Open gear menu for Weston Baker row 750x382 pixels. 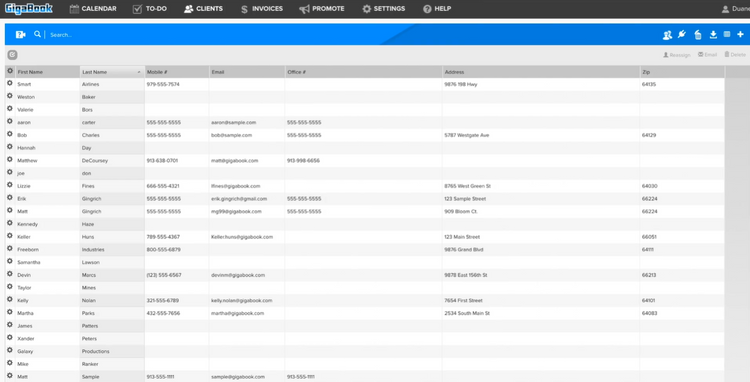[10, 96]
